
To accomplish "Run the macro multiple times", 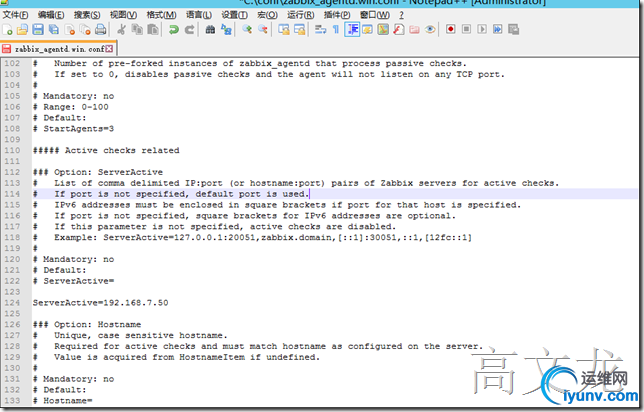I will point(497,29).
